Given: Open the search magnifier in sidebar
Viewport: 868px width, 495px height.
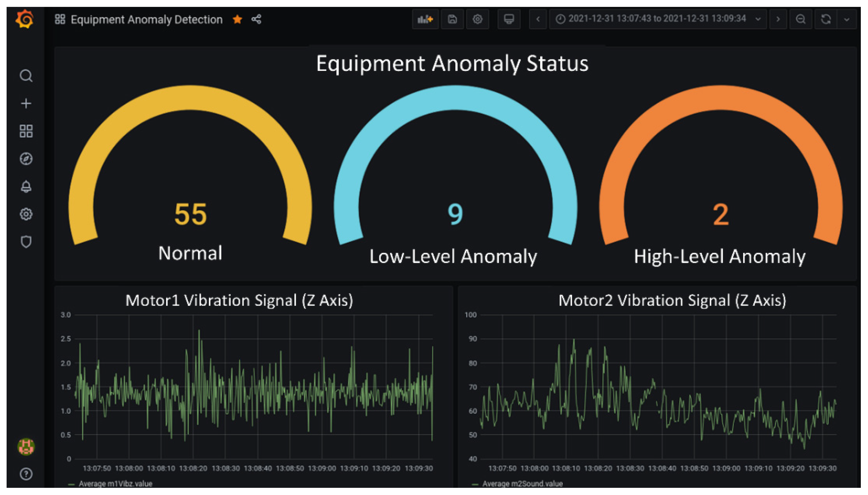Looking at the screenshot, I should 26,76.
